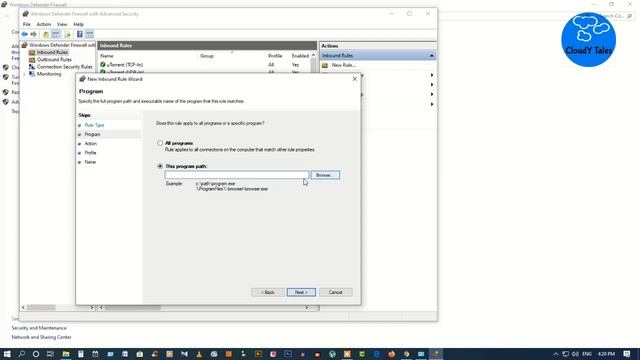Click the Export List toolbar icon

point(68,34)
